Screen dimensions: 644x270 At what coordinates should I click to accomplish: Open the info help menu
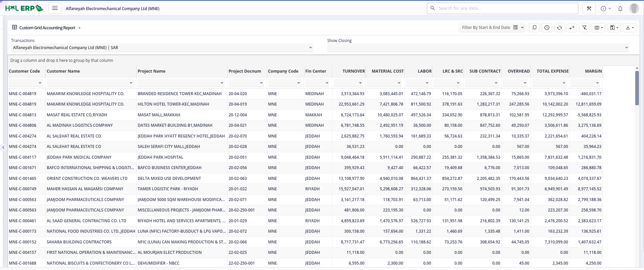[606, 9]
